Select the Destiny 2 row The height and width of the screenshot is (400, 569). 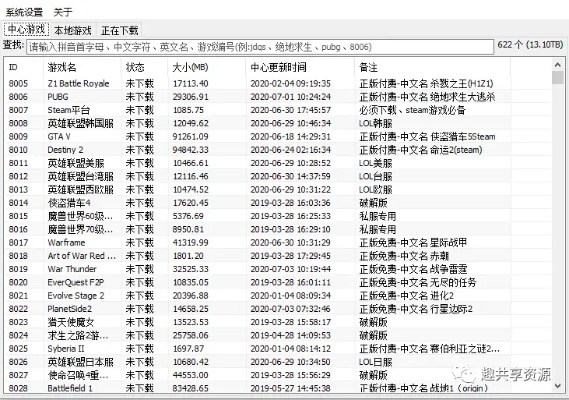click(278, 150)
